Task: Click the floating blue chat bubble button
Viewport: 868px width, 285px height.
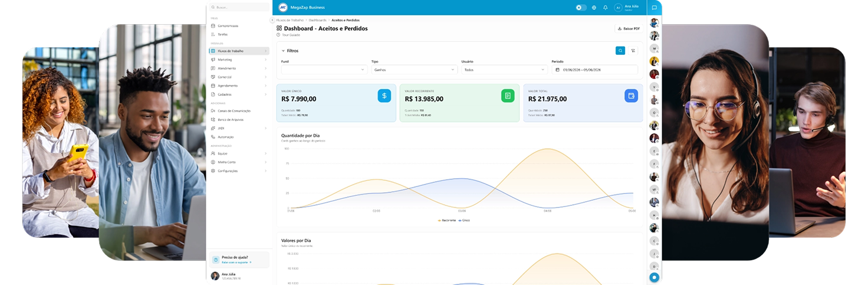Action: [654, 277]
